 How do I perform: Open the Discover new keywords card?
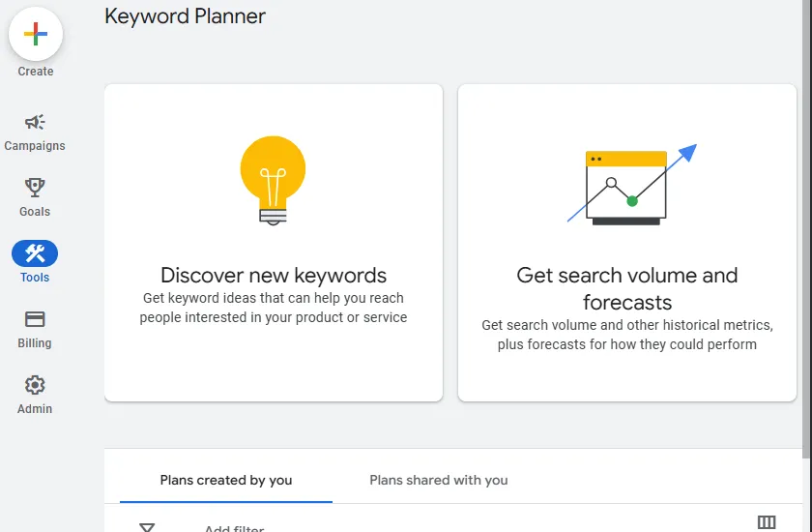pyautogui.click(x=274, y=243)
